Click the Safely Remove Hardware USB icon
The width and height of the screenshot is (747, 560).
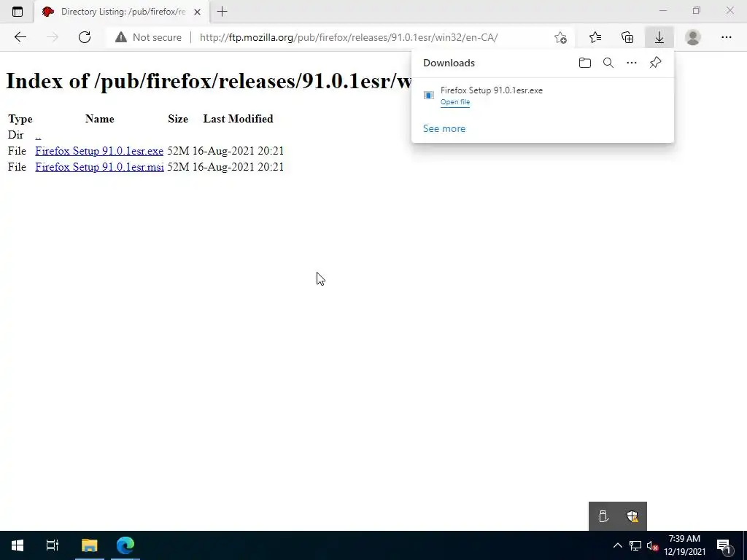click(603, 516)
